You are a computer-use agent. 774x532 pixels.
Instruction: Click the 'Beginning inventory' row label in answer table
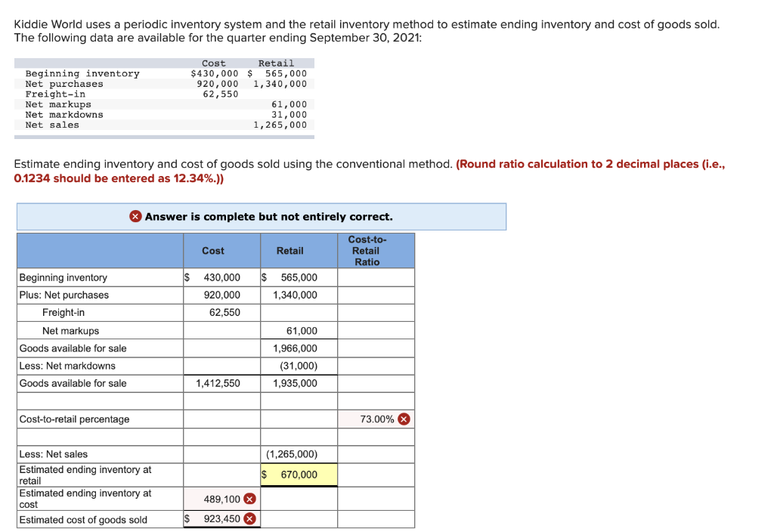point(63,277)
